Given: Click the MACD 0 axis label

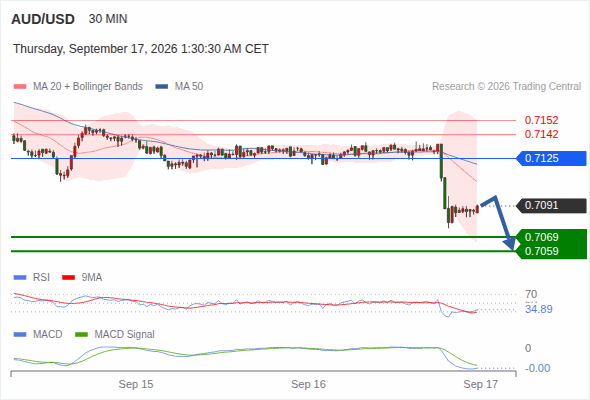Looking at the screenshot, I should click(528, 348).
